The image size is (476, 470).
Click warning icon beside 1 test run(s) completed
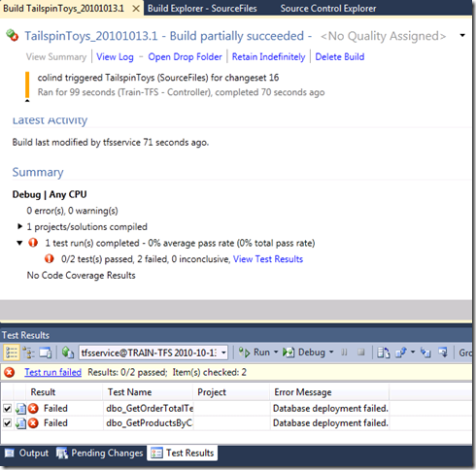[x=33, y=243]
